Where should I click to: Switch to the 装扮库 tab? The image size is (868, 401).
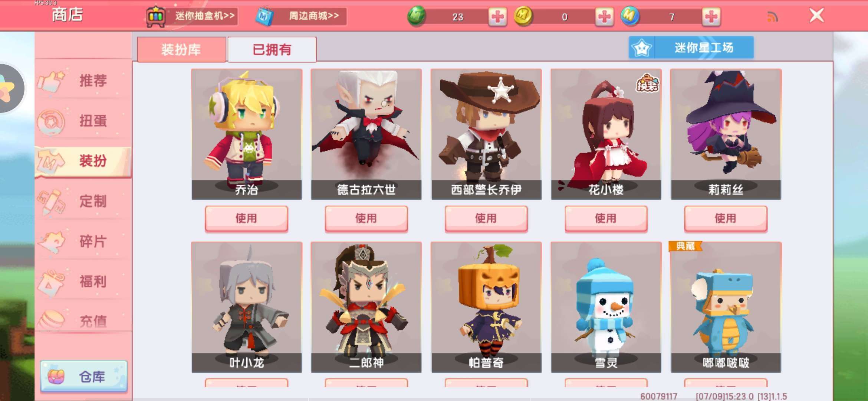(x=181, y=49)
